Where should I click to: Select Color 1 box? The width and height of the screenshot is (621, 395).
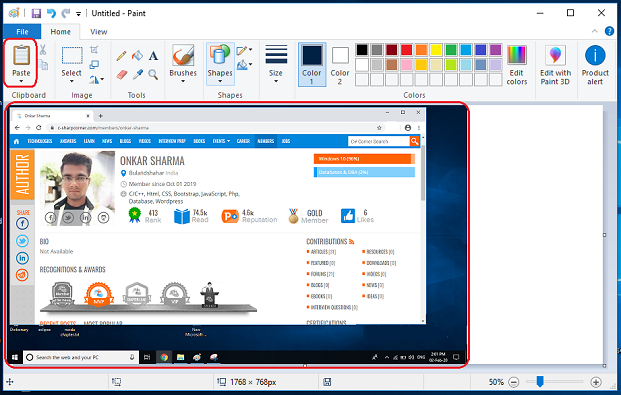click(312, 65)
